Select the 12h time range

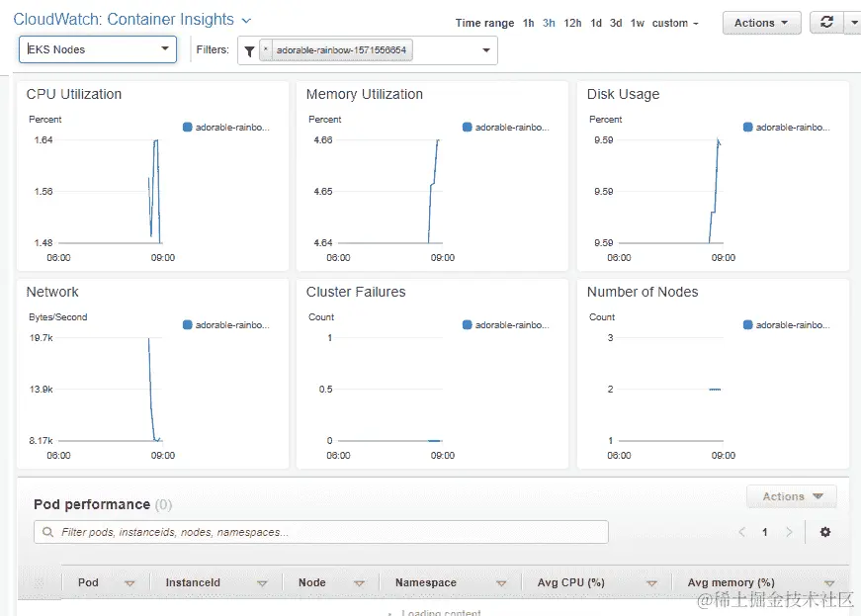coord(572,23)
